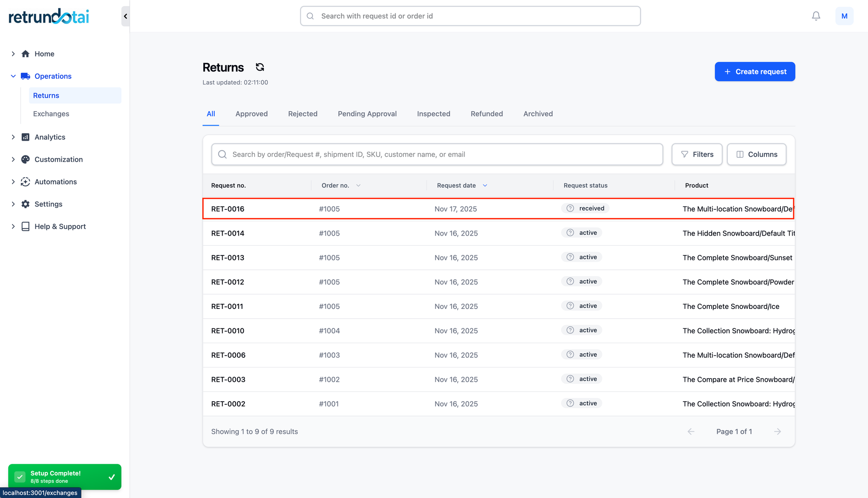Open the notifications bell
The height and width of the screenshot is (498, 868).
pyautogui.click(x=816, y=16)
